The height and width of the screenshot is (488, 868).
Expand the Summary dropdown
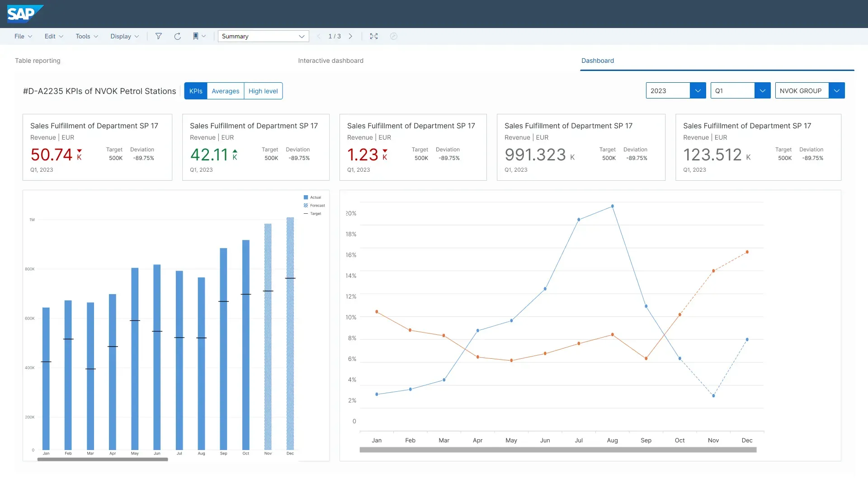click(264, 36)
